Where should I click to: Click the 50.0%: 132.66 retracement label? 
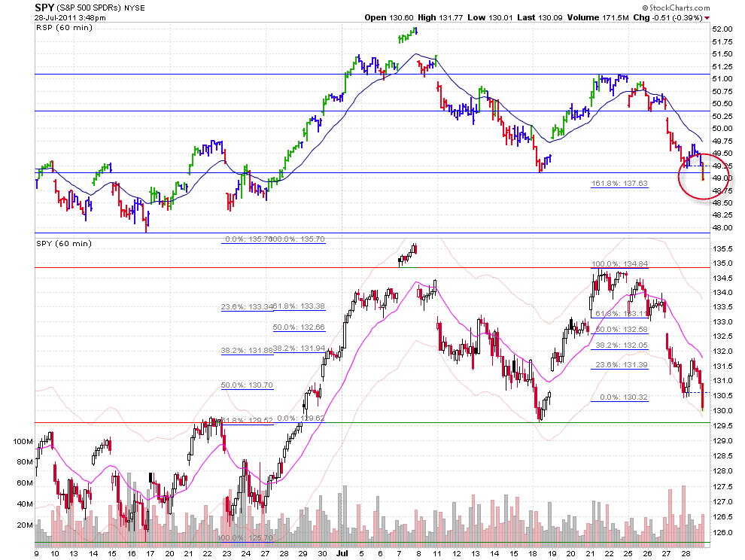pos(299,327)
